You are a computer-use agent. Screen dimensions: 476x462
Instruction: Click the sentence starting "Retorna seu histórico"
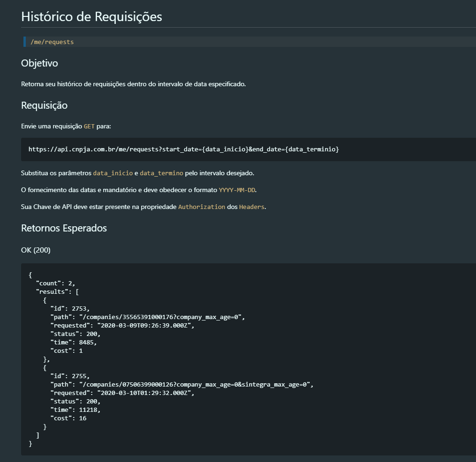coord(133,84)
